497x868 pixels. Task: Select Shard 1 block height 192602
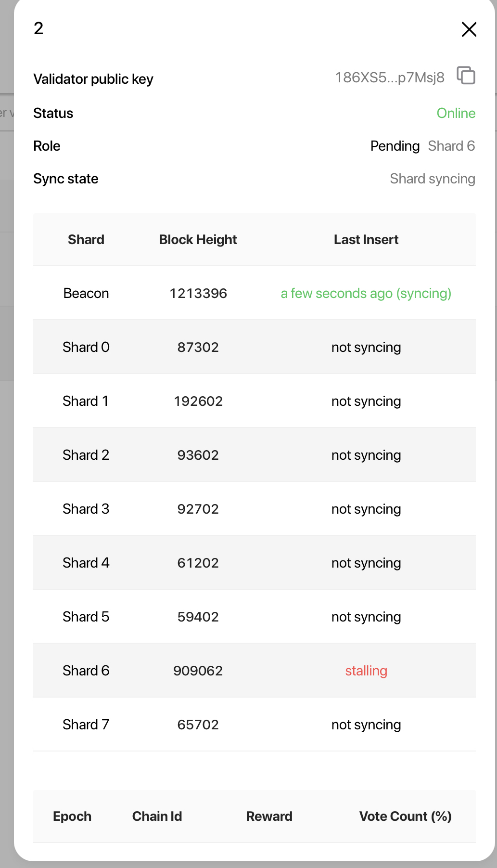click(198, 401)
